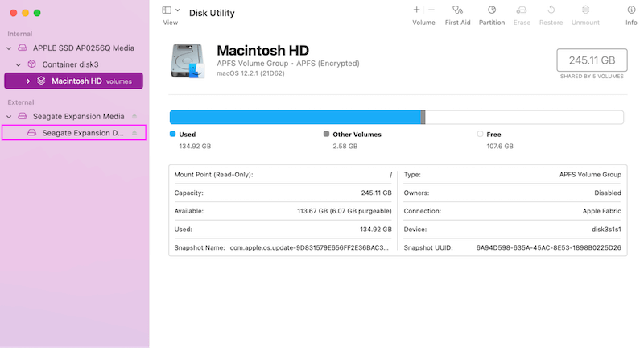This screenshot has height=348, width=644.
Task: Click the APFS Volume Group type value
Action: point(590,175)
